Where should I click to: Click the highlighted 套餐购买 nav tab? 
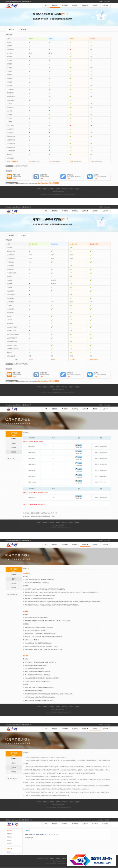tap(55, 5)
